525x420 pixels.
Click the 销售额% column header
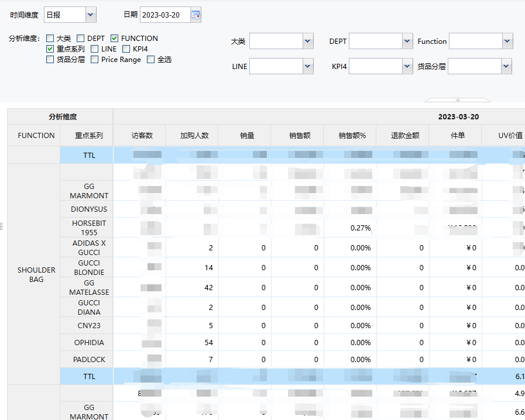tap(350, 136)
